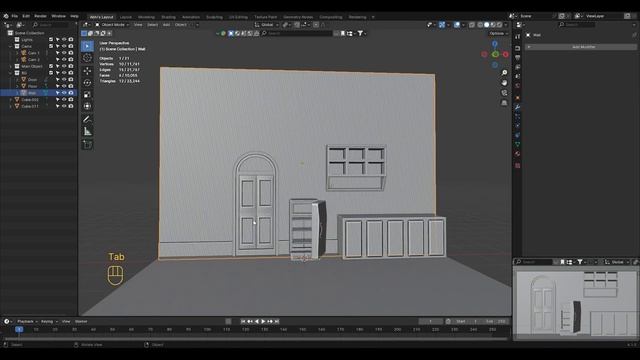Viewport: 640px width, 360px height.
Task: Click the timeline playhead at frame 1
Action: [19, 329]
